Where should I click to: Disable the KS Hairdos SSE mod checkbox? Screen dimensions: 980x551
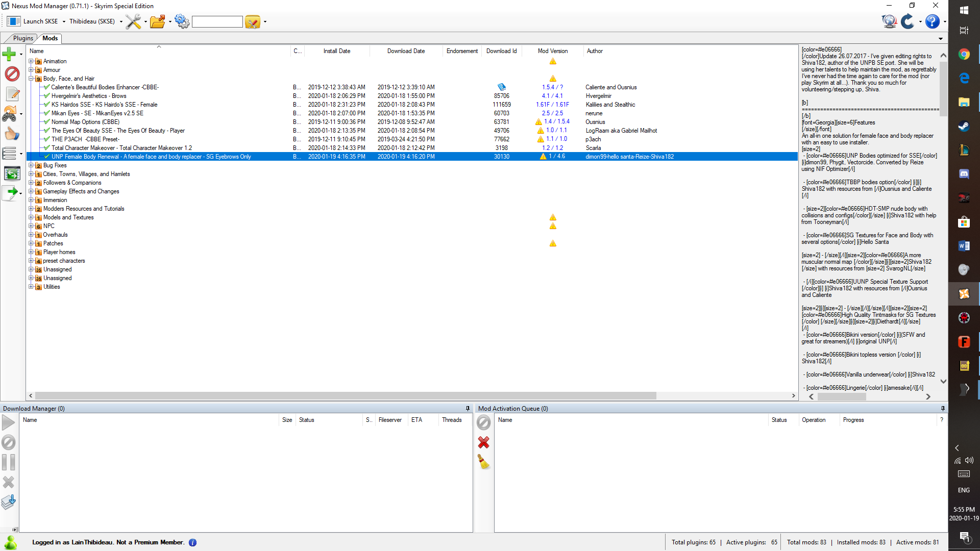(46, 104)
